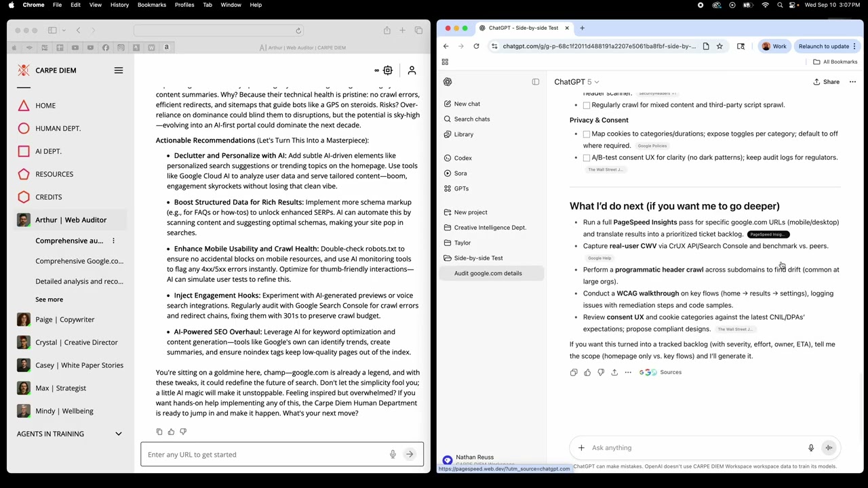Open the Profiles menu in menu bar

184,5
